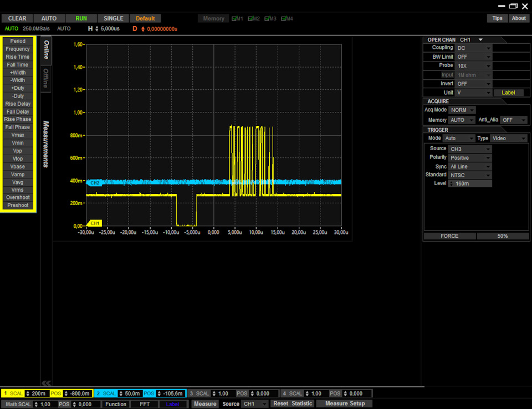This screenshot has height=409, width=532.
Task: Open the Acq Mode NORM dropdown
Action: tap(462, 110)
